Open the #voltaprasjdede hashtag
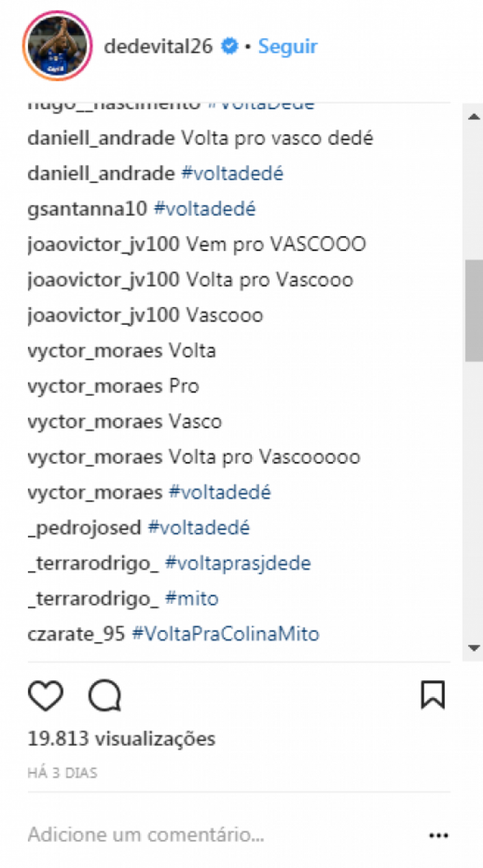This screenshot has height=868, width=483. point(238,564)
